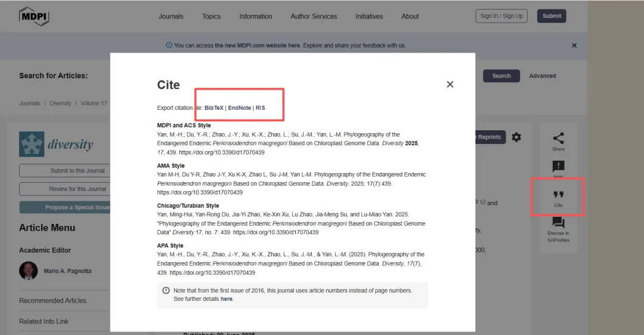This screenshot has width=644, height=335.
Task: Click the APA Style heading
Action: 170,245
